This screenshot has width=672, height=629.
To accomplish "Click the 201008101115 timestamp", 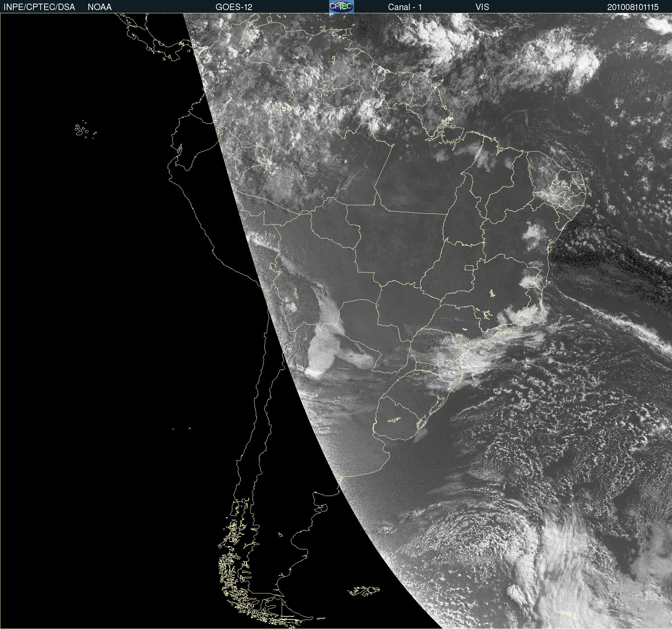I will (633, 7).
